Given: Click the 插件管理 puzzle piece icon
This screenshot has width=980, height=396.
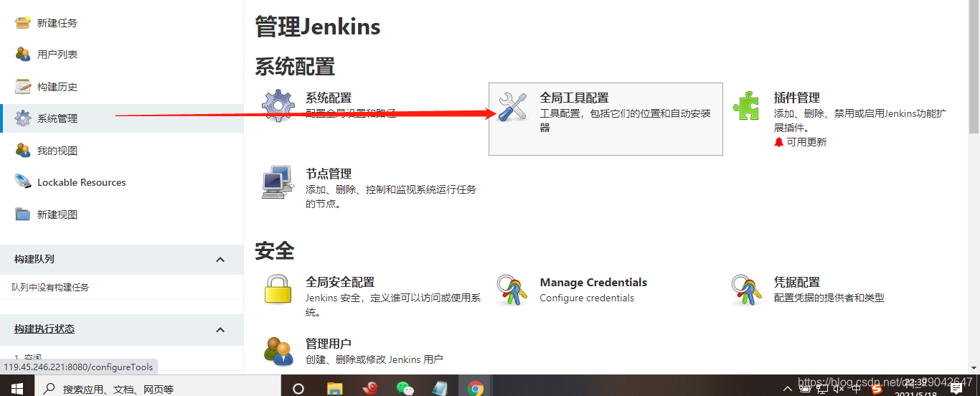Looking at the screenshot, I should pos(746,106).
